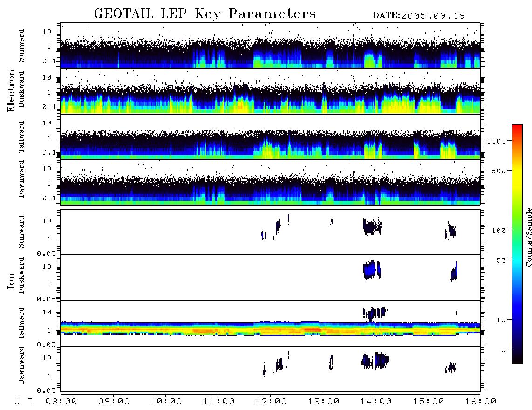Viewport: 532px width, 410px height.
Task: Select Electron "Tailward" panel label
Action: (x=21, y=137)
